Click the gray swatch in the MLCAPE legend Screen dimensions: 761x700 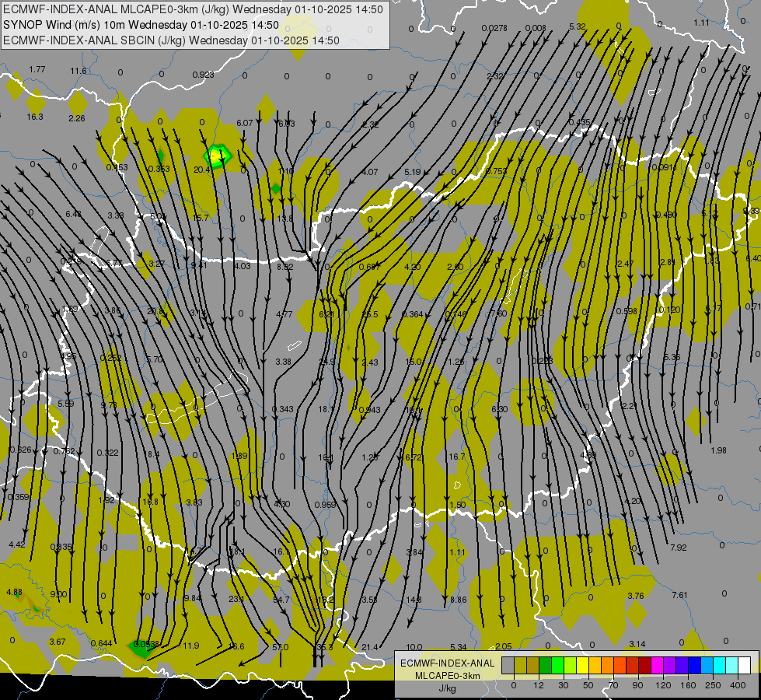pyautogui.click(x=508, y=666)
